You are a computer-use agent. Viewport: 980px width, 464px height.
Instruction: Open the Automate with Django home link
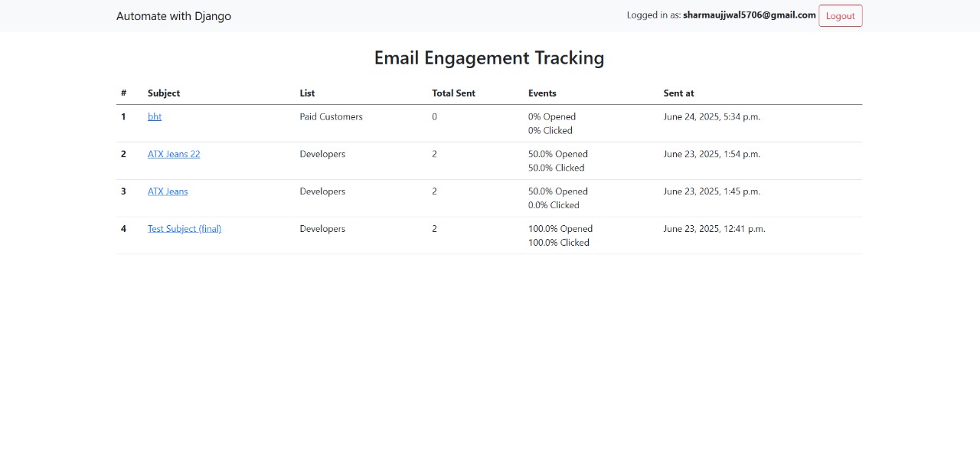[x=174, y=16]
